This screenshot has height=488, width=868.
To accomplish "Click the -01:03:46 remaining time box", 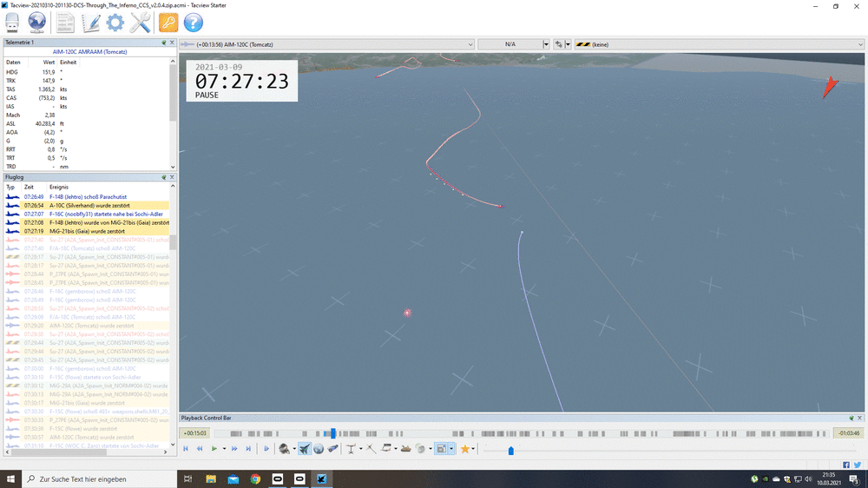I will coord(849,433).
